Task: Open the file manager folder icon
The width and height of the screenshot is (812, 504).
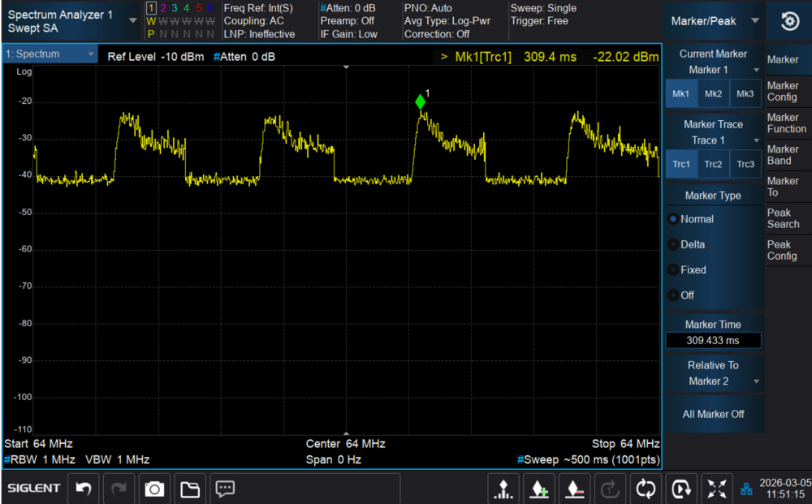Action: [190, 489]
